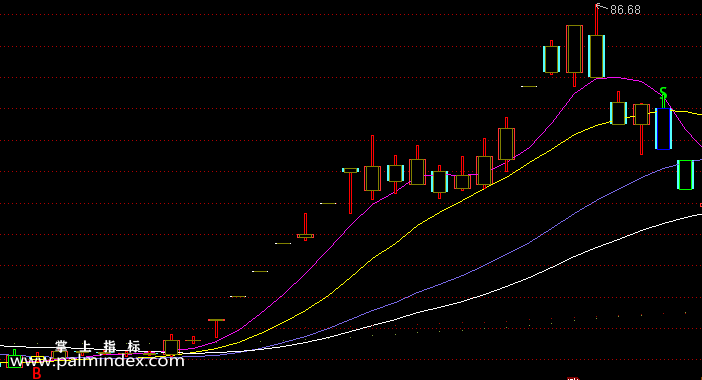Select the flat doji candlestick with red upper wick
The width and height of the screenshot is (702, 380).
tap(305, 227)
